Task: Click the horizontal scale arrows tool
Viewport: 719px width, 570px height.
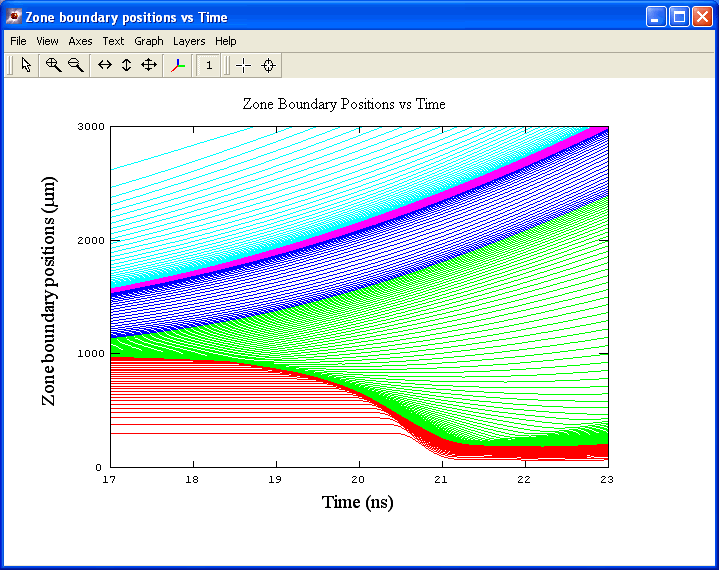Action: 105,65
